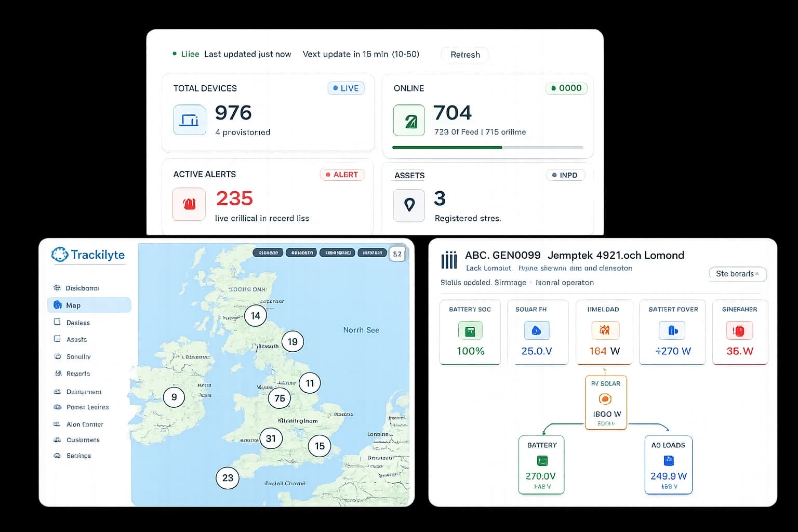Click the Generator red icon

coord(739,330)
